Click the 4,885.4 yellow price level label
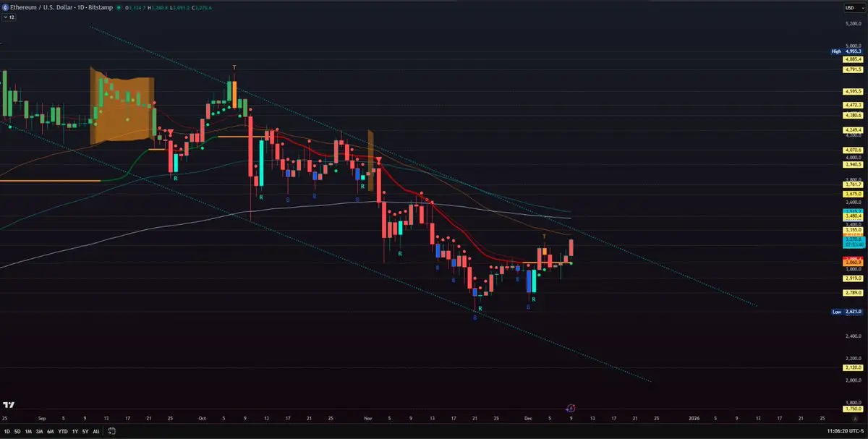The image size is (868, 439). (851, 59)
